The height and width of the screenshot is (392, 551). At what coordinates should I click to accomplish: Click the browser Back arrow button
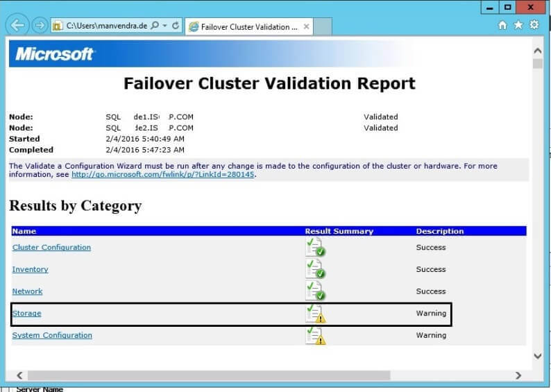[17, 26]
